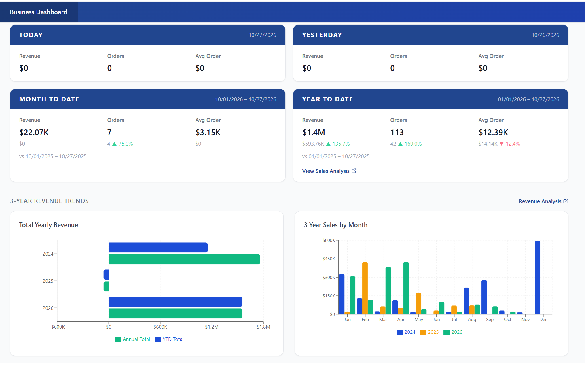Click the $593.76K prior-year revenue value
This screenshot has height=366, width=588.
(313, 144)
